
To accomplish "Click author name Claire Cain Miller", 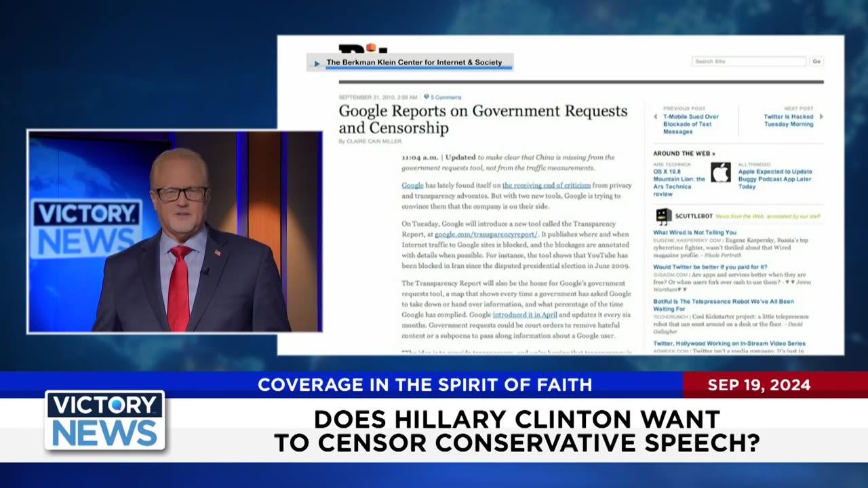I will pos(374,142).
